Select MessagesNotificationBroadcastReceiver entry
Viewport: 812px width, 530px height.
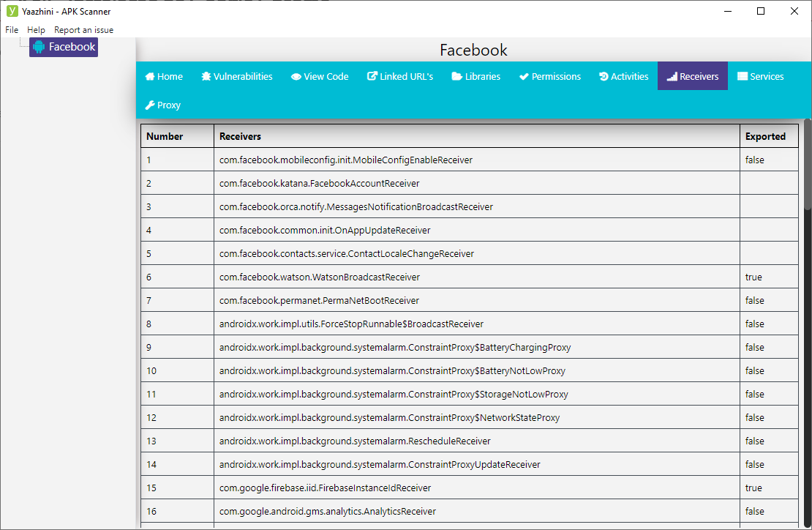click(356, 206)
